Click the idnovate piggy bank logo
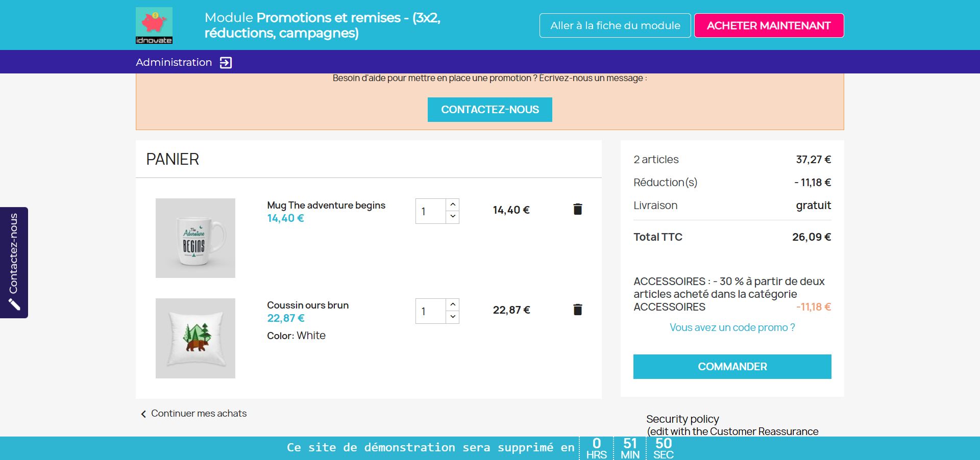Viewport: 980px width, 460px height. (x=154, y=25)
